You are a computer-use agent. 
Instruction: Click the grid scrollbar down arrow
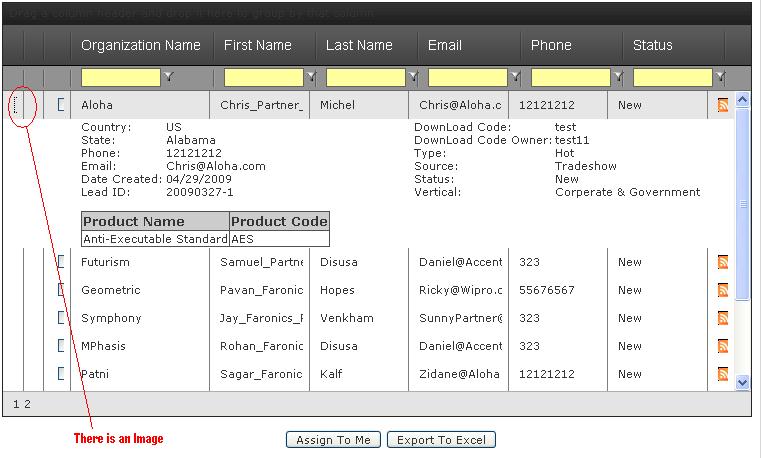point(743,382)
